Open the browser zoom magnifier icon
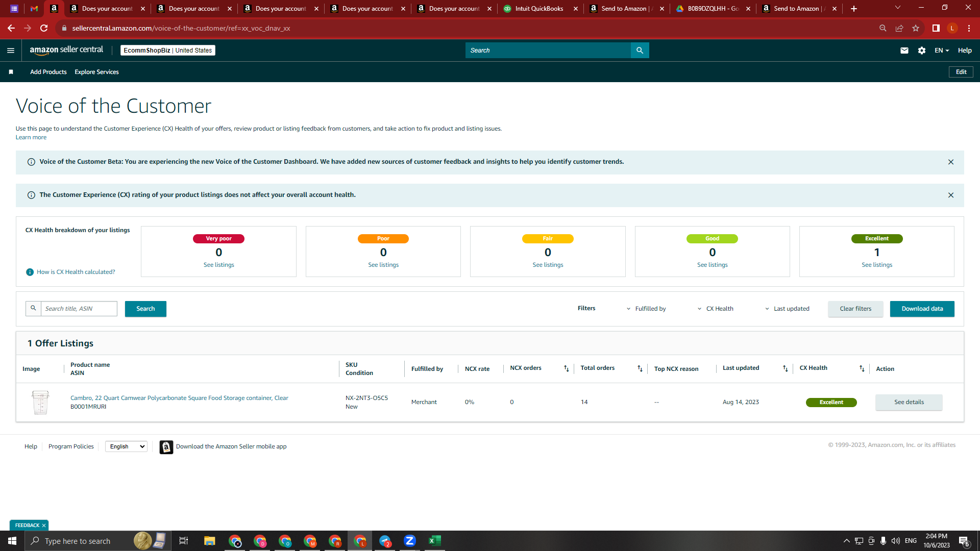Viewport: 980px width, 551px height. click(883, 28)
